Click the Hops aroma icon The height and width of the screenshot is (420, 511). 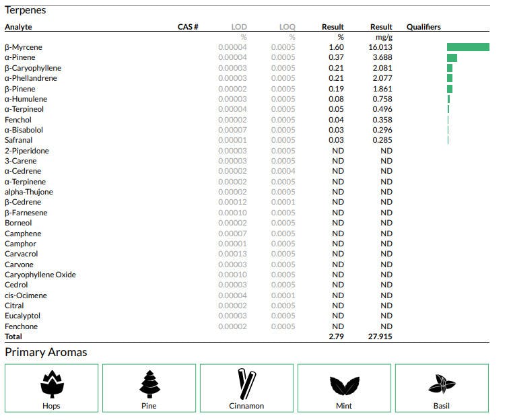[51, 384]
